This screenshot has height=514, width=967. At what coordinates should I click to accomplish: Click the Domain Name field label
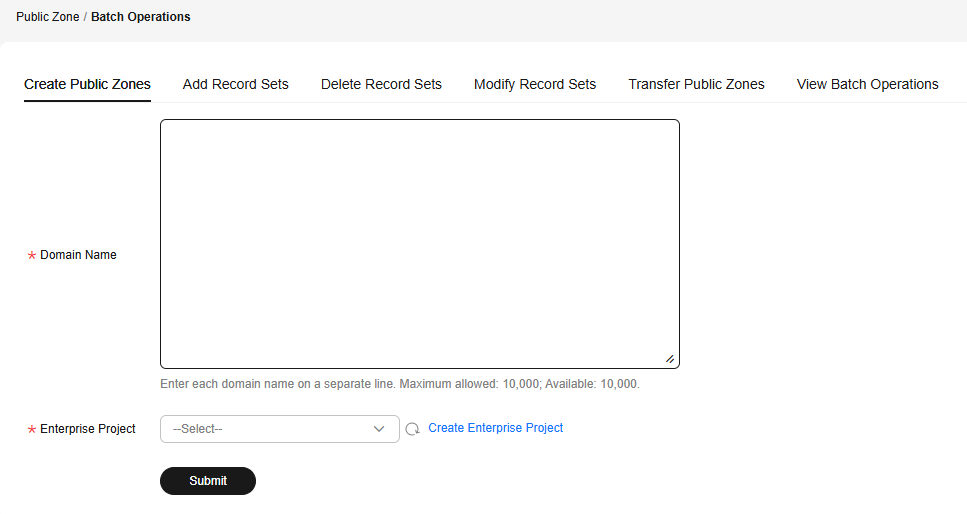pyautogui.click(x=78, y=255)
